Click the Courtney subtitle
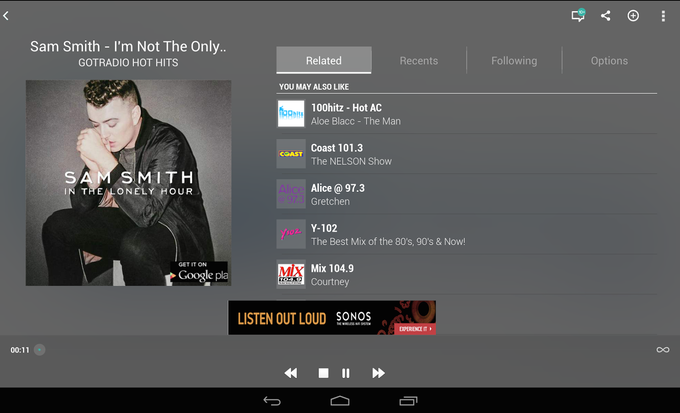Viewport: 680px width, 413px height. point(330,282)
